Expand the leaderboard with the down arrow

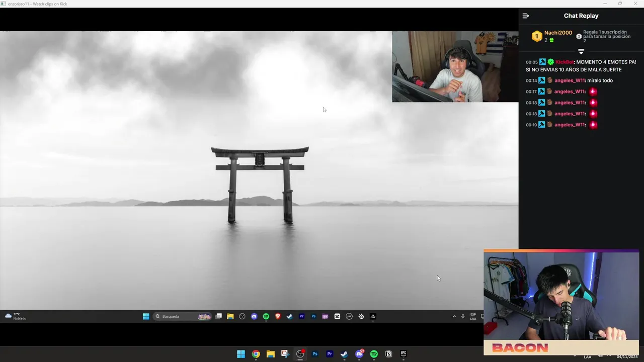pos(581,51)
